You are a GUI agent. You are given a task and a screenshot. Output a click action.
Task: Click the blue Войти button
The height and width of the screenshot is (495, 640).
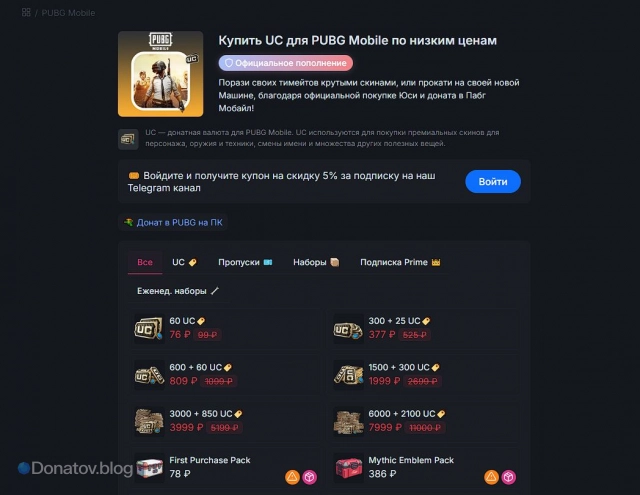(x=493, y=182)
